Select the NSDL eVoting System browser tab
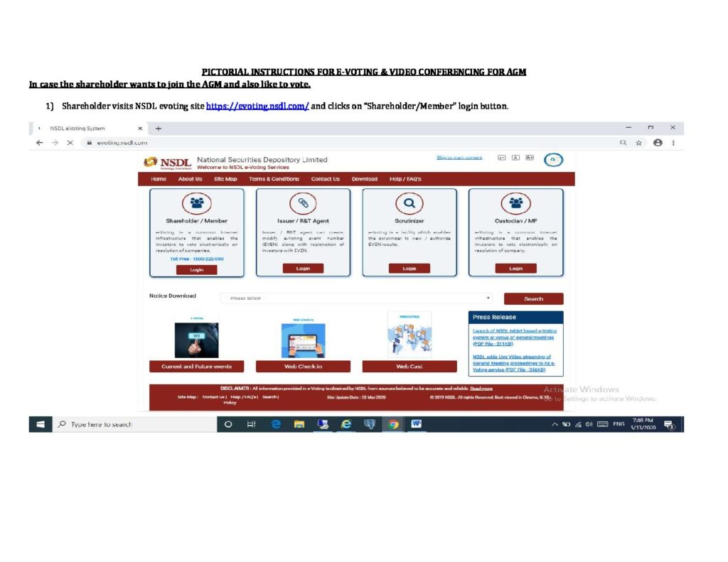728x562 pixels. [90, 129]
